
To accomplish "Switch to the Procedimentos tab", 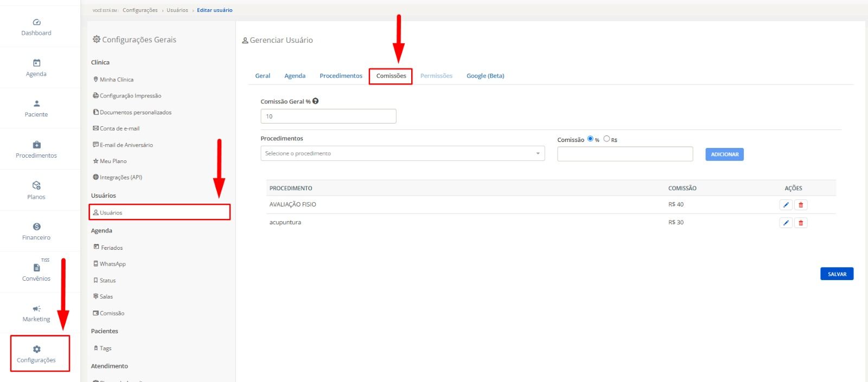I will (x=341, y=76).
